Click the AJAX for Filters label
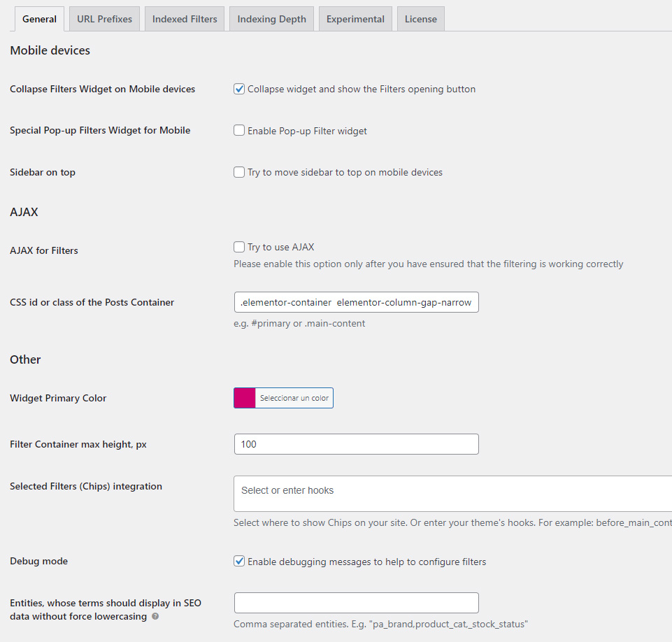The height and width of the screenshot is (642, 672). point(44,250)
